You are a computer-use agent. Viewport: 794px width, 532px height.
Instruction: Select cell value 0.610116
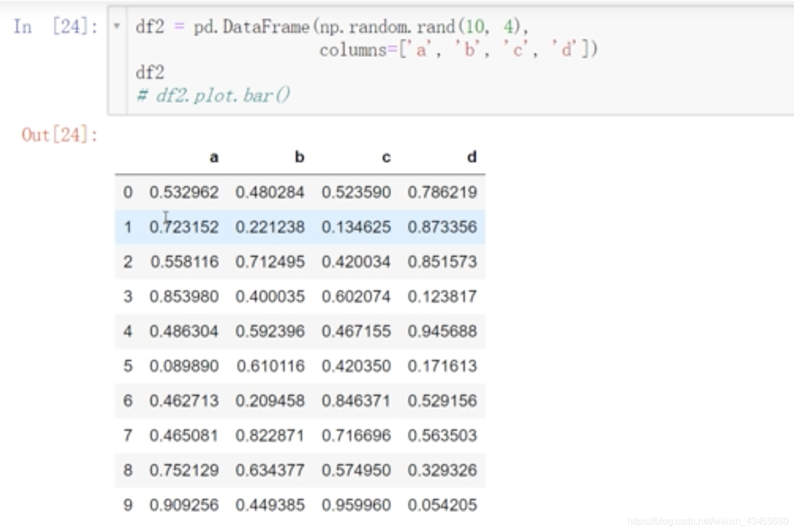click(x=271, y=366)
